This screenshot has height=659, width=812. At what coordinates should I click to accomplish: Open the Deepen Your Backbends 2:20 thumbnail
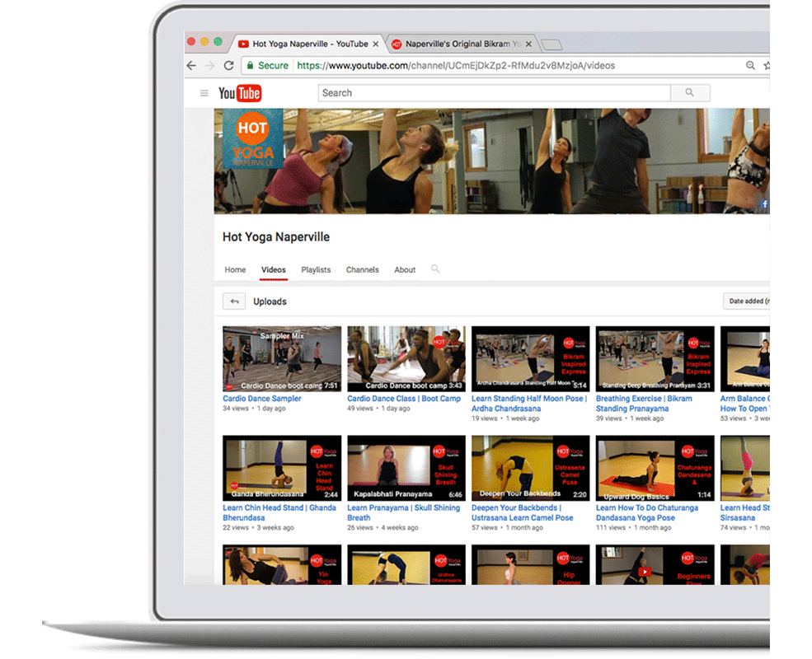click(x=531, y=468)
